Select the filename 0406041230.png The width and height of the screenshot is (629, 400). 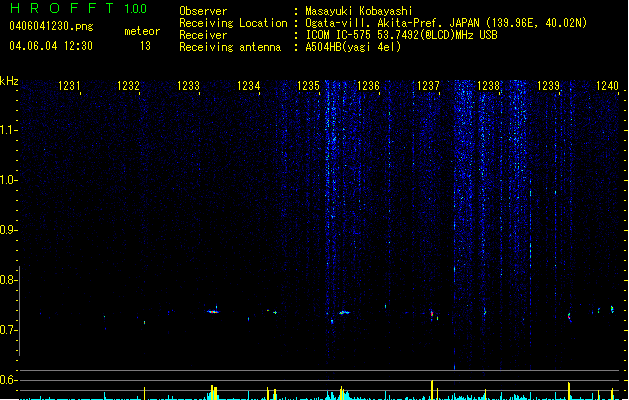(51, 26)
